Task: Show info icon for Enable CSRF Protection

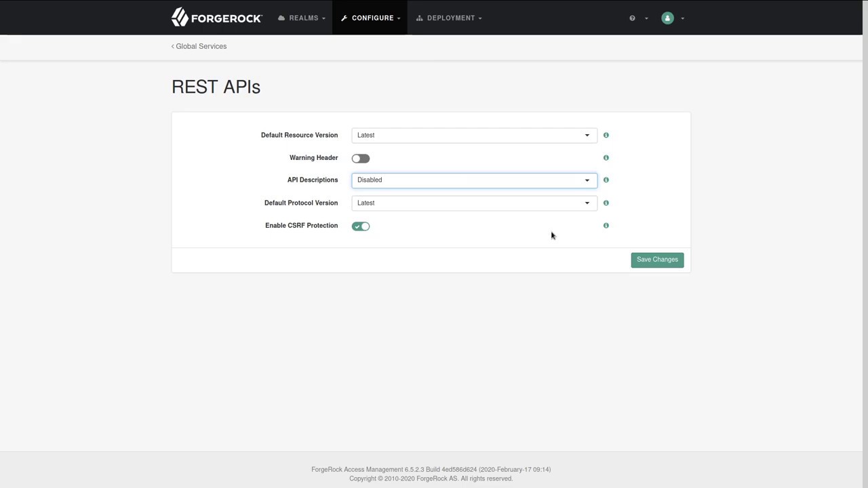Action: click(x=606, y=226)
